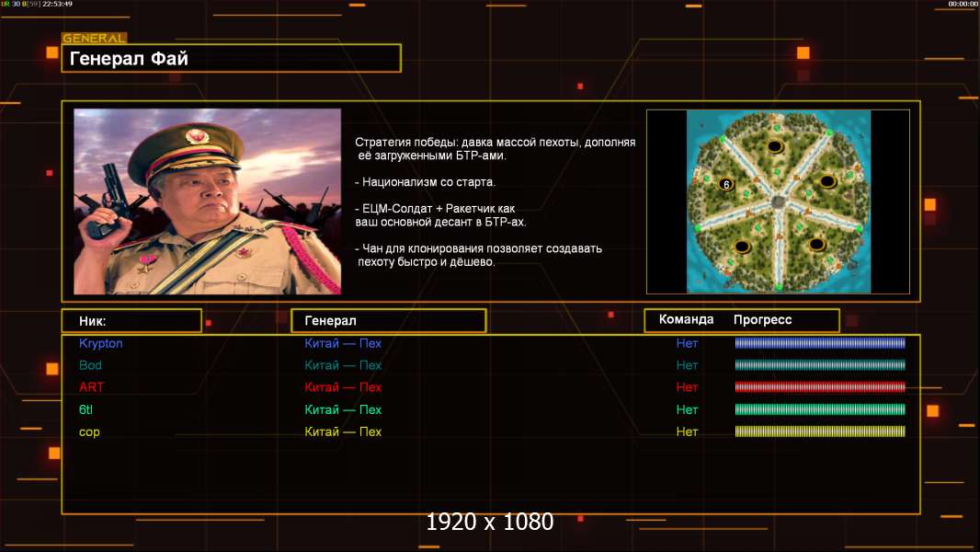Click ART's Китай — Пех general entry
980x552 pixels.
343,387
